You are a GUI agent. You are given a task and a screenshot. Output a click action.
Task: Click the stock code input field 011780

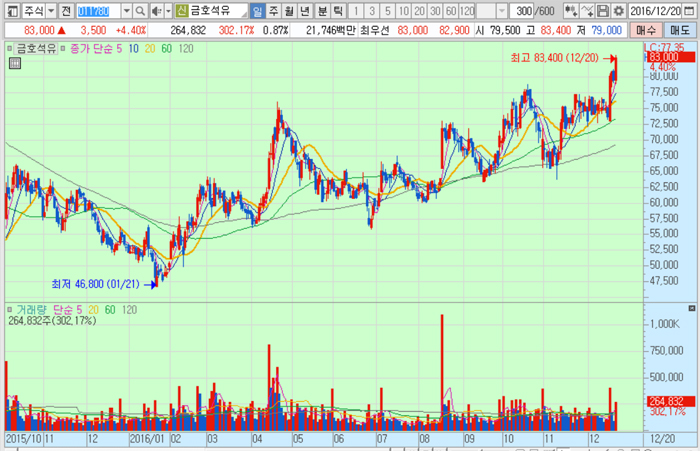click(x=98, y=10)
